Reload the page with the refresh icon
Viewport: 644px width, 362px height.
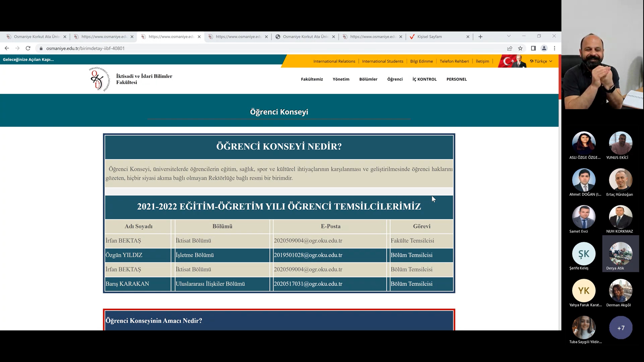coord(28,48)
